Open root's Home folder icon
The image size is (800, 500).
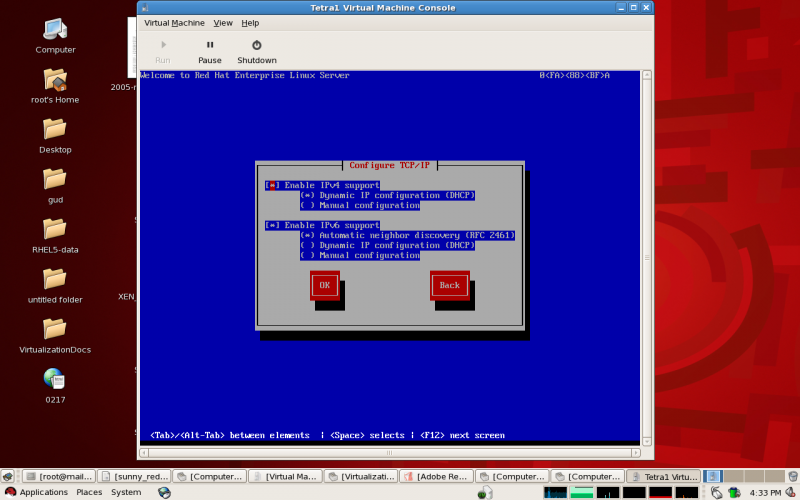tap(55, 79)
